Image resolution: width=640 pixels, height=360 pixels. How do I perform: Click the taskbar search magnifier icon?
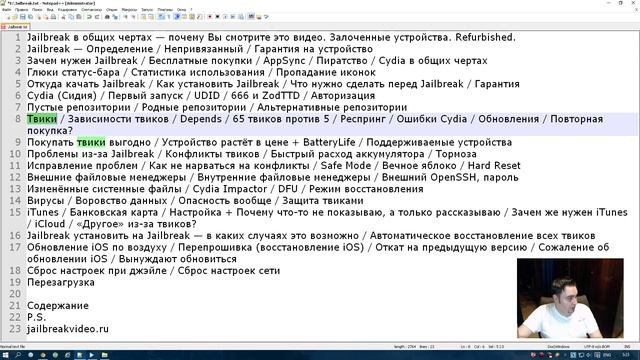18,355
